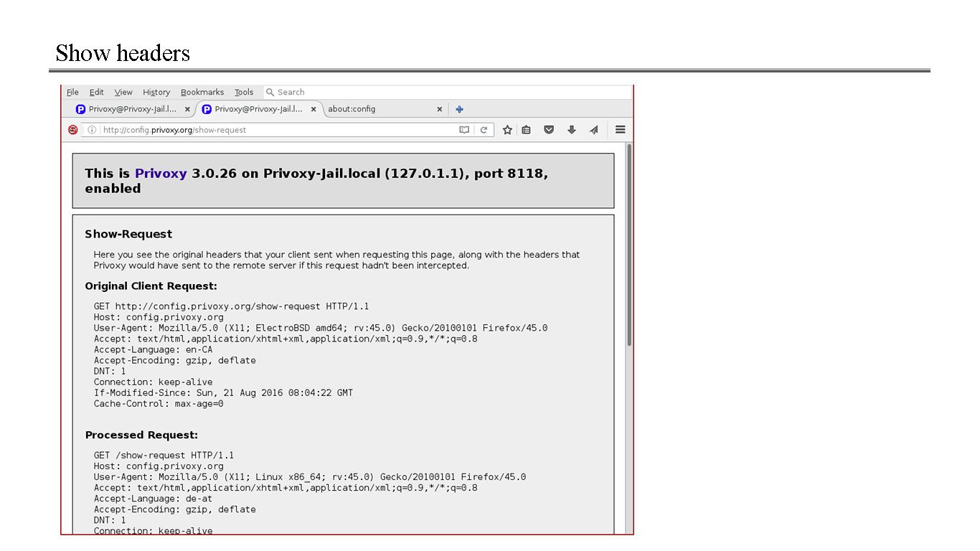
Task: Bookmark this page with star icon
Action: coord(507,130)
